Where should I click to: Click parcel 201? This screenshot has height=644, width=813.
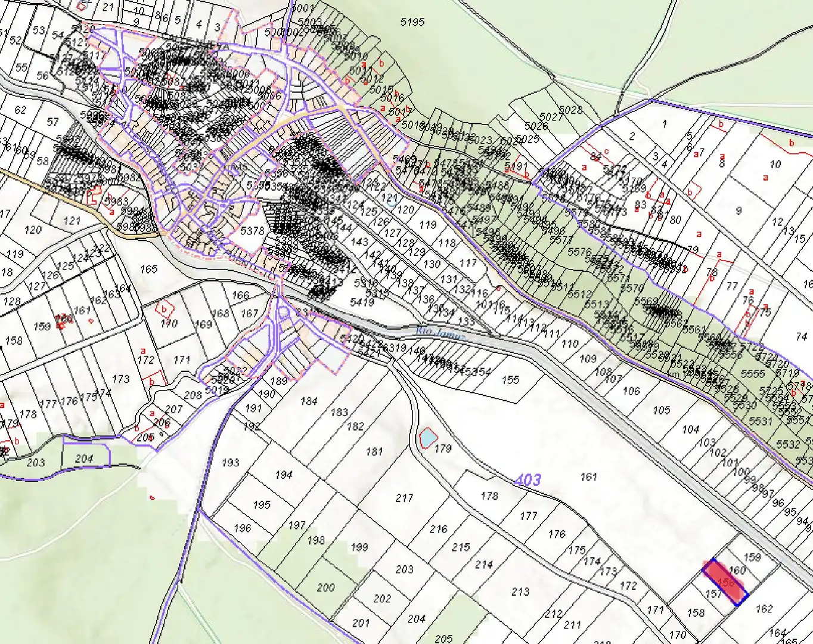coord(361,623)
